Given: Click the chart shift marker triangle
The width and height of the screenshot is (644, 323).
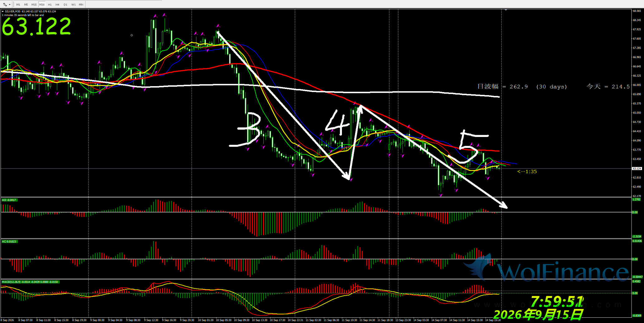Looking at the screenshot, I should [x=506, y=10].
